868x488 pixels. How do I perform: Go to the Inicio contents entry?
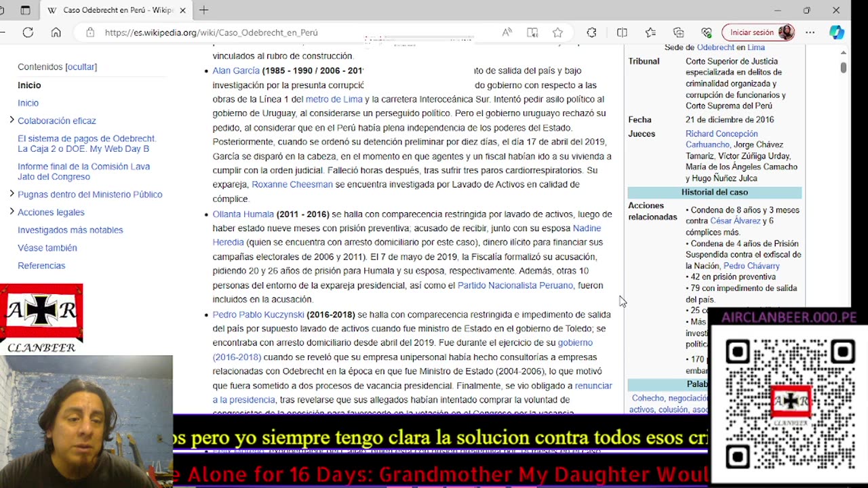[x=28, y=103]
